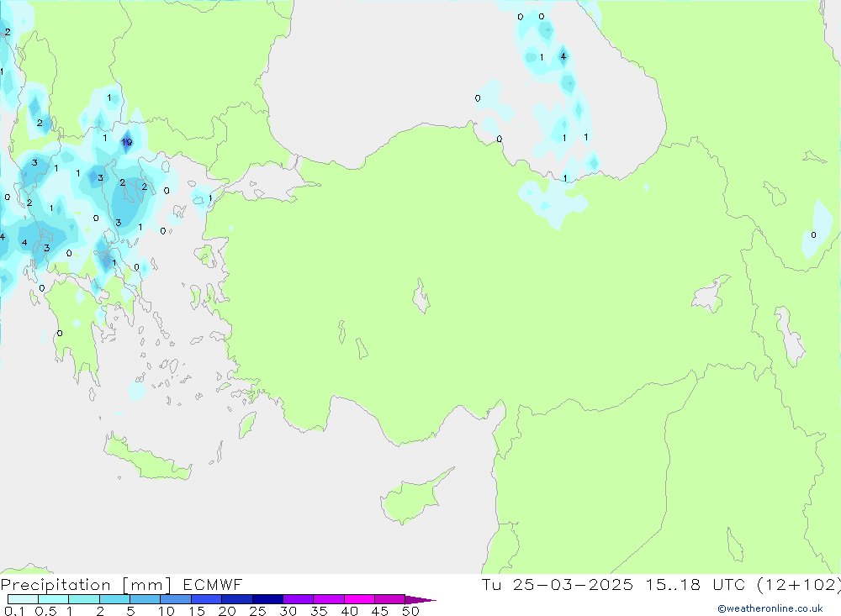Select the legend swatch between 0.5 and 1
Screen dimensions: 841x616
(54, 599)
